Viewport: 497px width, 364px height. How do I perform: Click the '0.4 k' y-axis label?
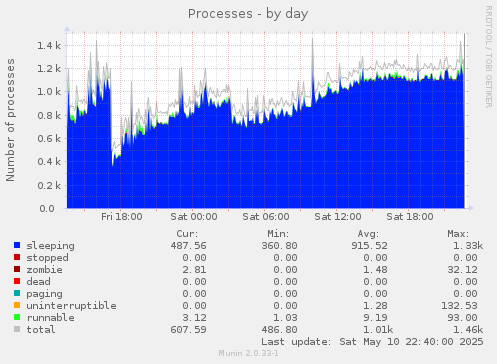click(x=49, y=162)
